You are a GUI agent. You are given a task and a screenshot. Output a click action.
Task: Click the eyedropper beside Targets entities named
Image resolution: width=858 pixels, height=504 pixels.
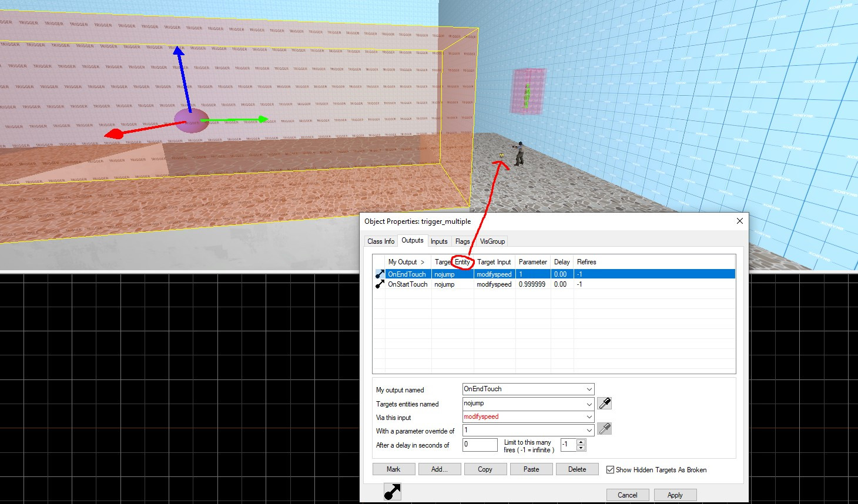coord(604,403)
